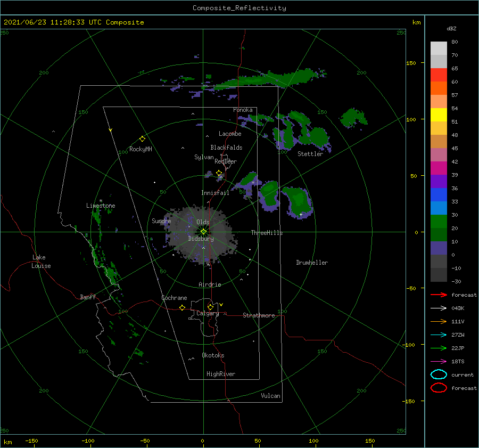The image size is (479, 448).
Task: Click the 2021/06/23 11:28:33 UTC timestamp
Action: coord(74,22)
